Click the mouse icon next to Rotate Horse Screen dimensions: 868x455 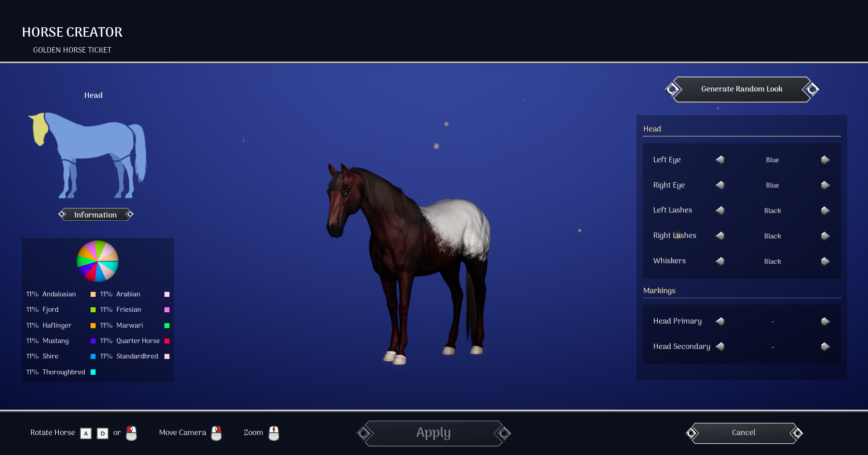pos(131,433)
